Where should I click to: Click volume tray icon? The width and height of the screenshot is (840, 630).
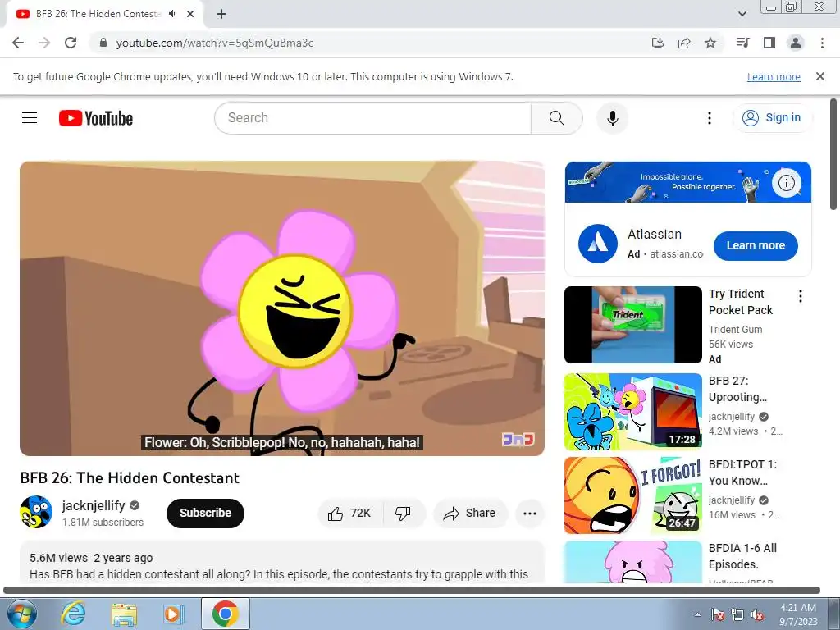tap(757, 614)
